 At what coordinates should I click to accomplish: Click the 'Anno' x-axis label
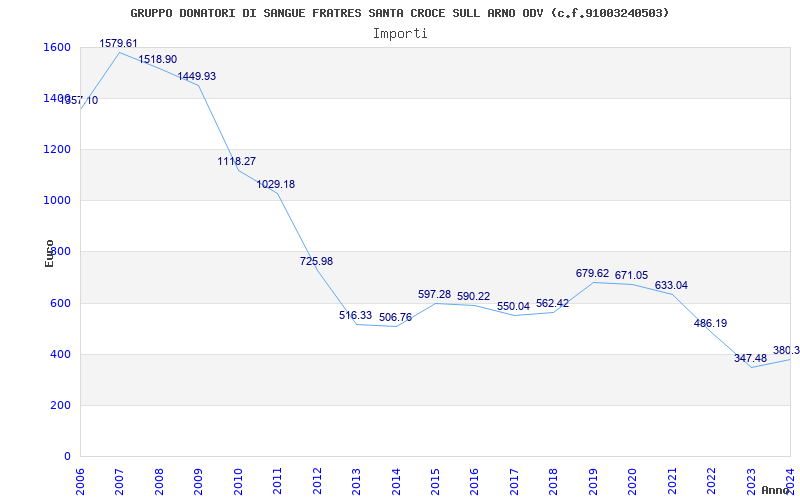[775, 490]
